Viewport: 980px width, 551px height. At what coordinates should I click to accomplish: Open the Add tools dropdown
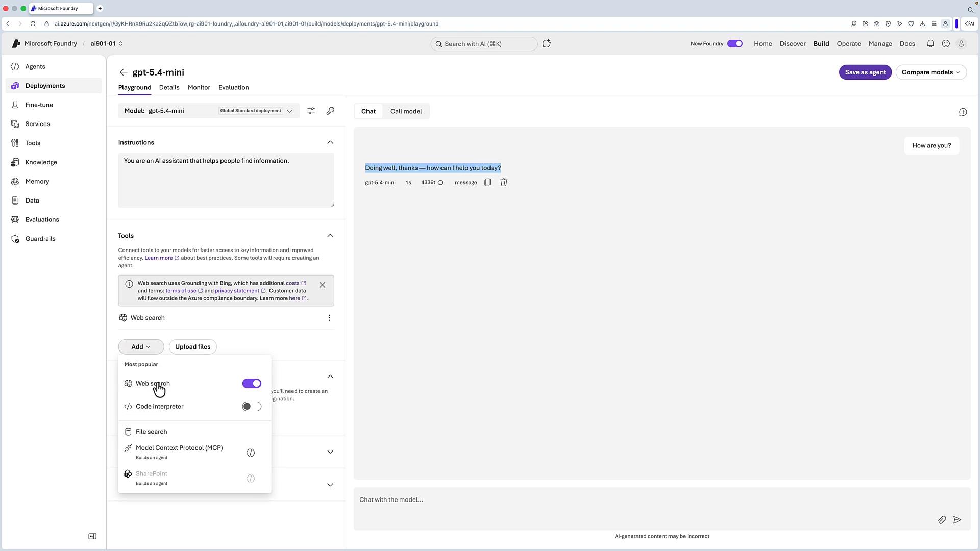coord(141,347)
